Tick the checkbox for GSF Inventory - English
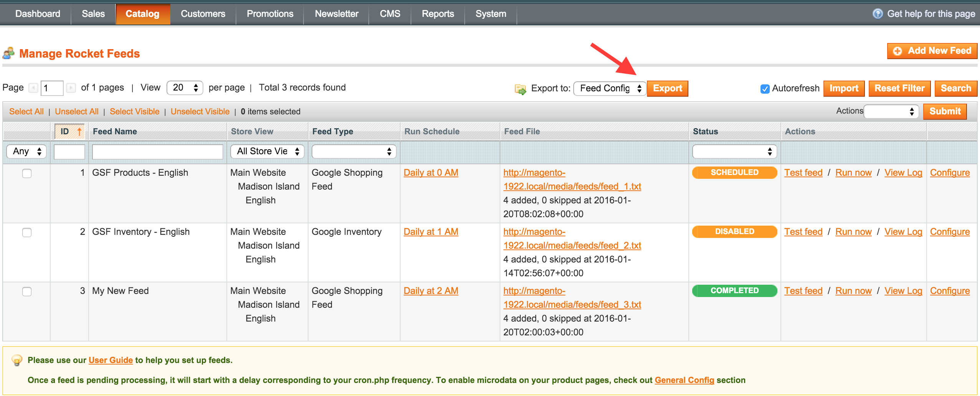 click(x=27, y=233)
